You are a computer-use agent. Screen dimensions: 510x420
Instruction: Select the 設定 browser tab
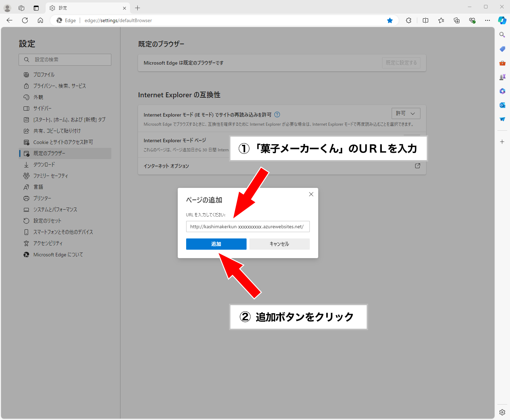click(x=88, y=8)
